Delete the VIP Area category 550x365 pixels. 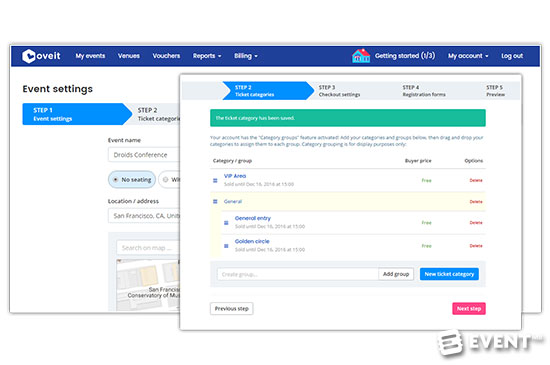coord(476,181)
